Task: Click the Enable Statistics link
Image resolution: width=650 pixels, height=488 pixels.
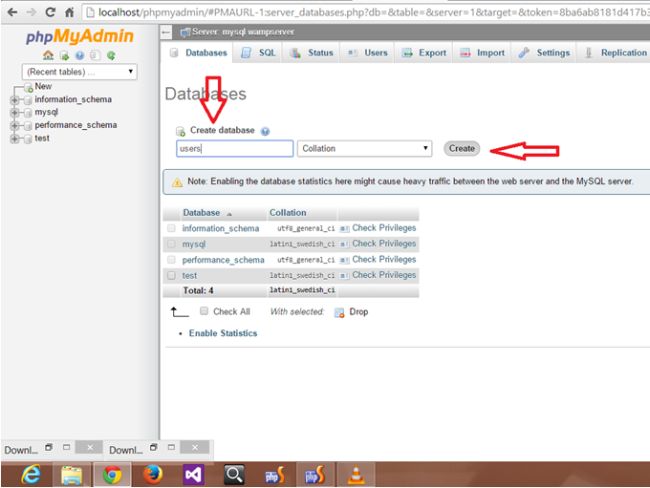Action: pos(223,333)
